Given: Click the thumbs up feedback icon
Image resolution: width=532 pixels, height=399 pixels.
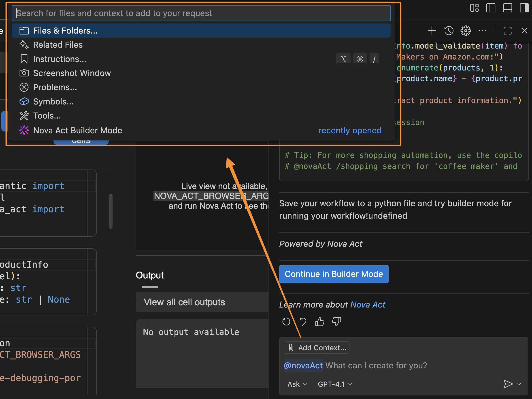Looking at the screenshot, I should pyautogui.click(x=320, y=322).
